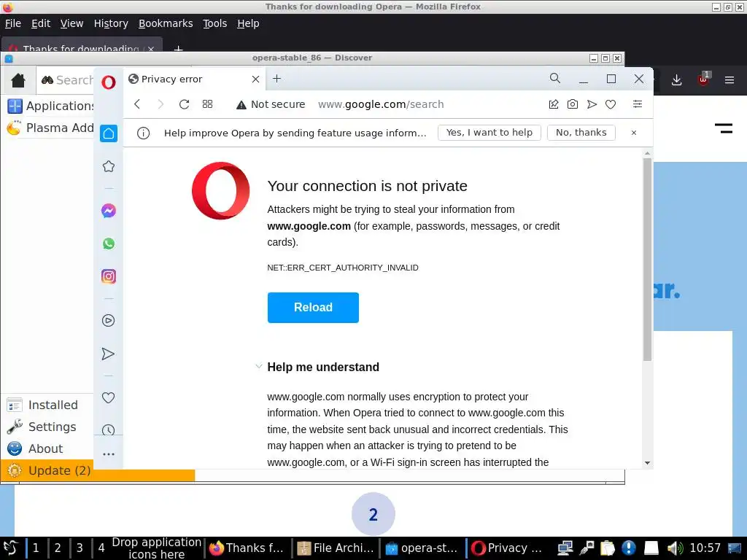Click No, thanks button
This screenshot has width=747, height=560.
581,133
